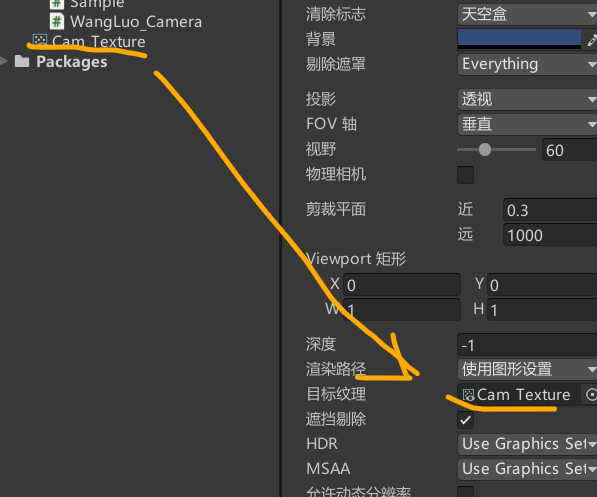Click the Viewport Y field
This screenshot has height=497, width=597.
click(542, 285)
